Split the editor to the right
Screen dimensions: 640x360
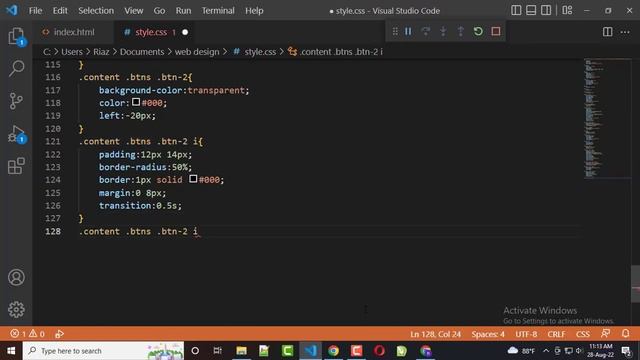[607, 32]
